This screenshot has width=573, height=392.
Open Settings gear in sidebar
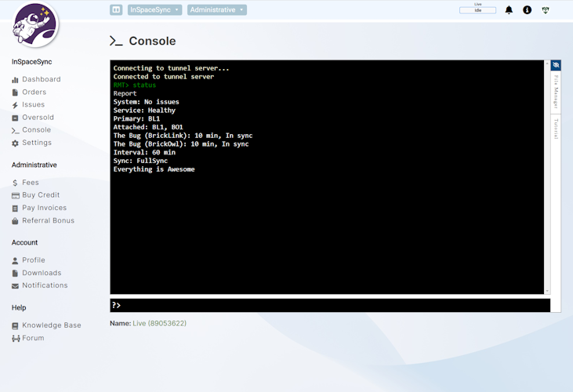coord(36,143)
